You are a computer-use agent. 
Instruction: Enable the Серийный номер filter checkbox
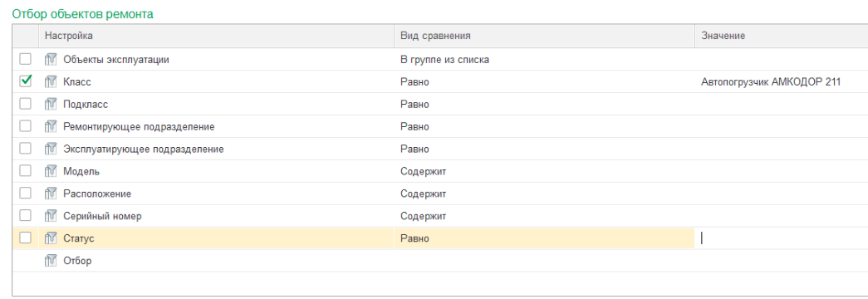coord(26,216)
